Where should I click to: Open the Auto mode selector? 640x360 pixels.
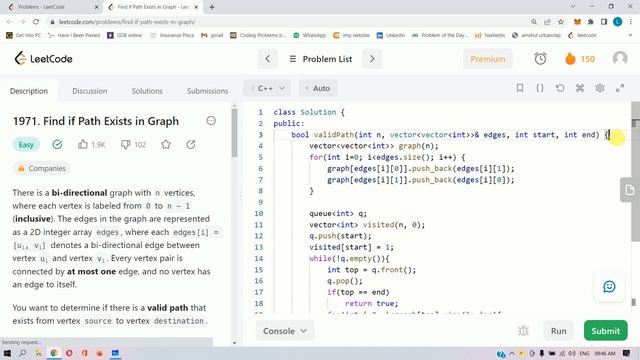coord(318,88)
